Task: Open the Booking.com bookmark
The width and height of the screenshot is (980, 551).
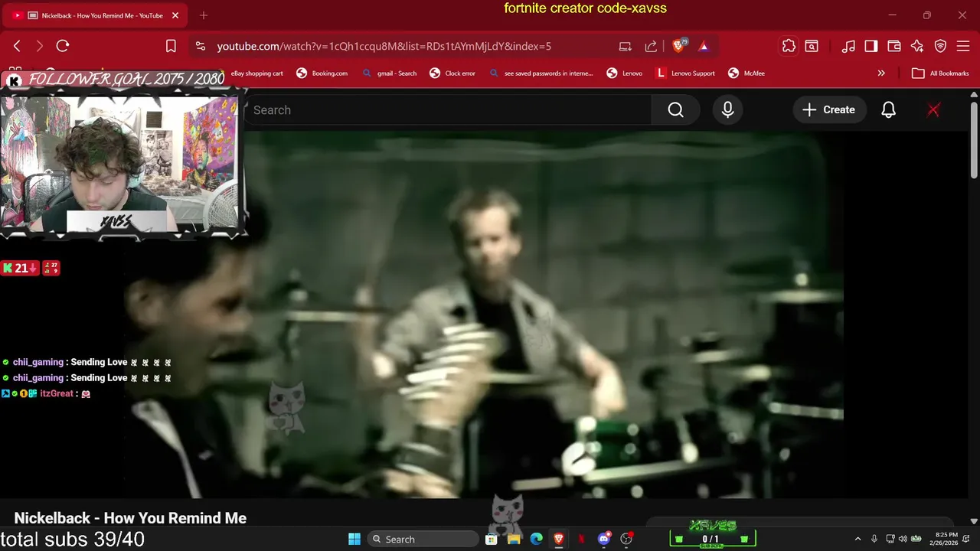Action: 322,73
